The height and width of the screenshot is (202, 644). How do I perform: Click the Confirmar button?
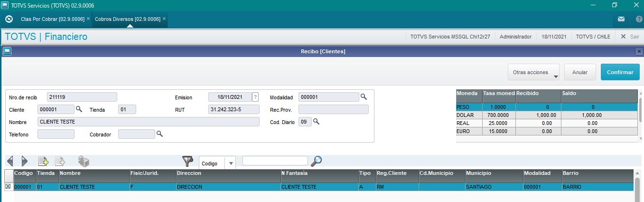pyautogui.click(x=620, y=72)
